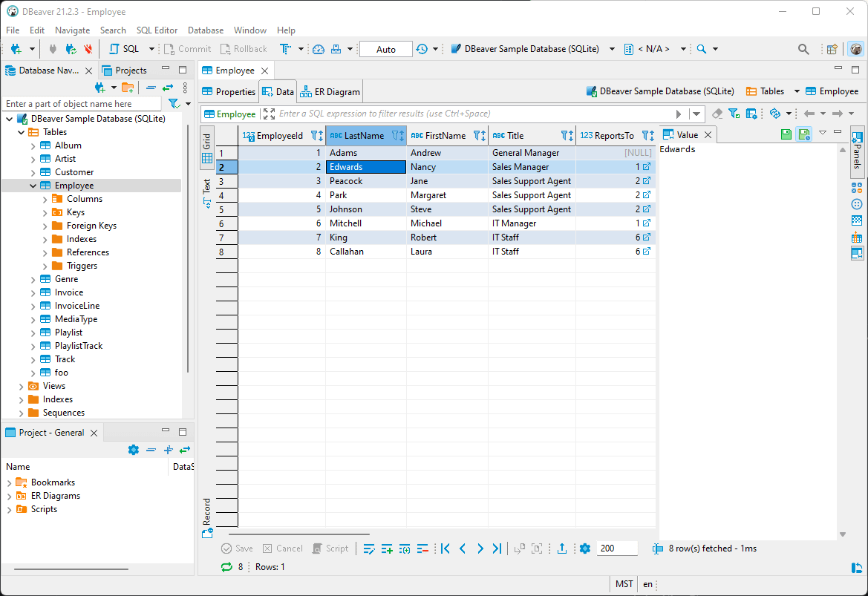Click the Tables breadcrumb link

tap(771, 91)
